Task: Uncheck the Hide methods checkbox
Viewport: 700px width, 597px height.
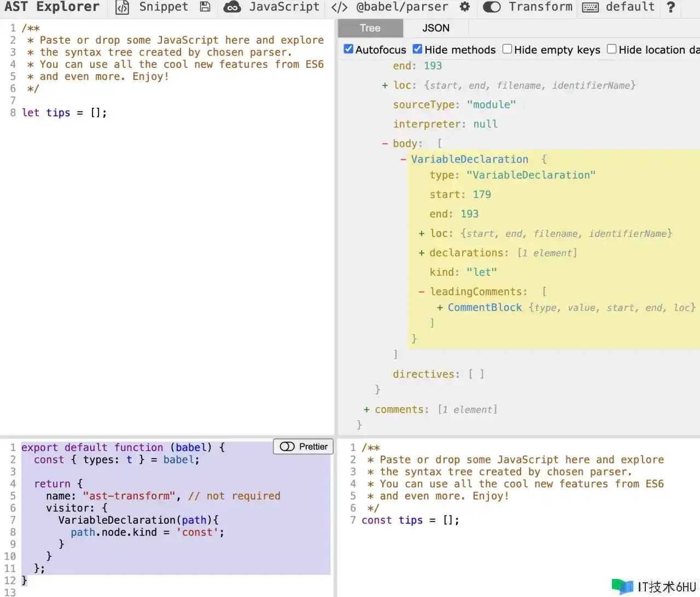Action: [417, 49]
